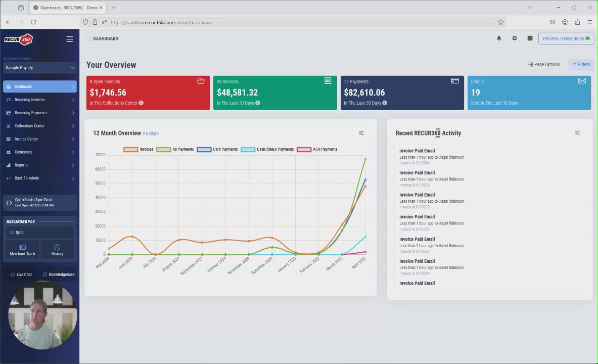
Task: Open browser extensions icon
Action: [x=577, y=22]
